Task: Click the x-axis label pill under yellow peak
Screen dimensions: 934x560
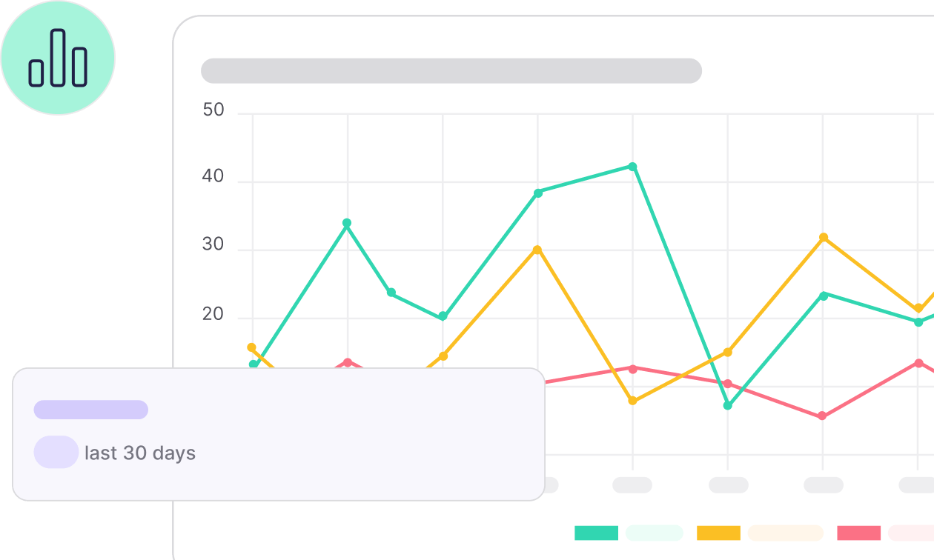Action: pos(823,485)
